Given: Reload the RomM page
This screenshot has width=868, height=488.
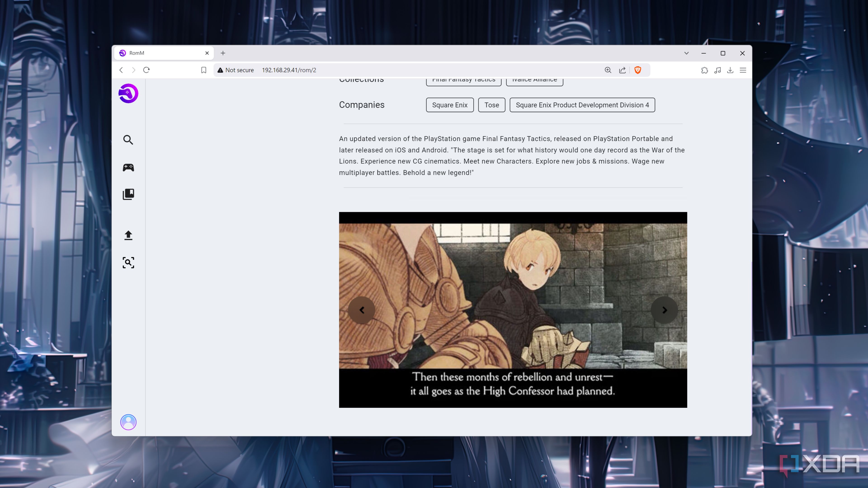Looking at the screenshot, I should tap(146, 70).
